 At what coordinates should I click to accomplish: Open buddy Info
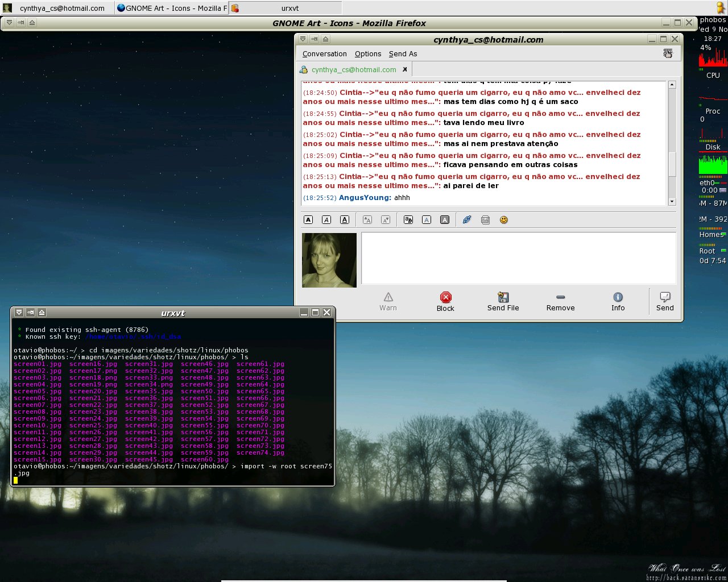618,302
